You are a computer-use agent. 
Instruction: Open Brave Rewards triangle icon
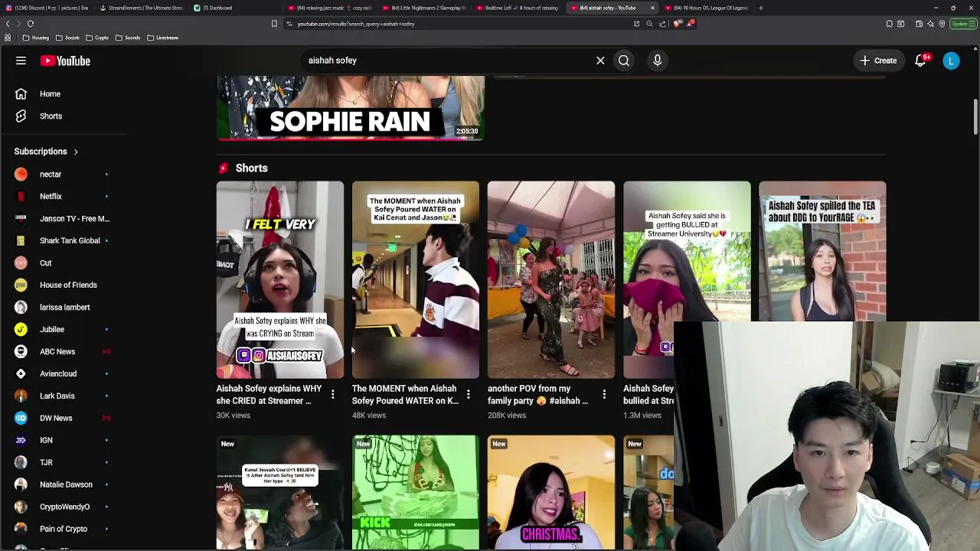[690, 24]
